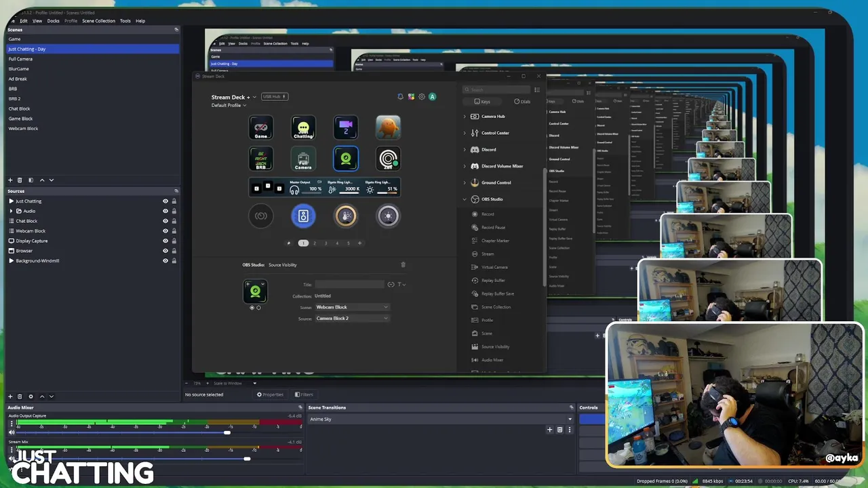Viewport: 868px width, 488px height.
Task: Select the first grey empty dial
Action: [x=261, y=216]
